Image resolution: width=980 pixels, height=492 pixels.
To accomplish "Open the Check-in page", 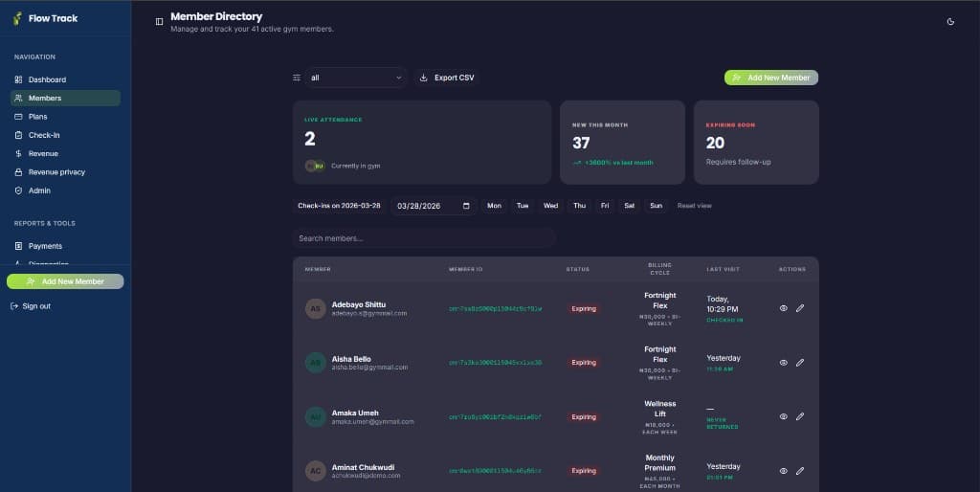I will pos(66,135).
